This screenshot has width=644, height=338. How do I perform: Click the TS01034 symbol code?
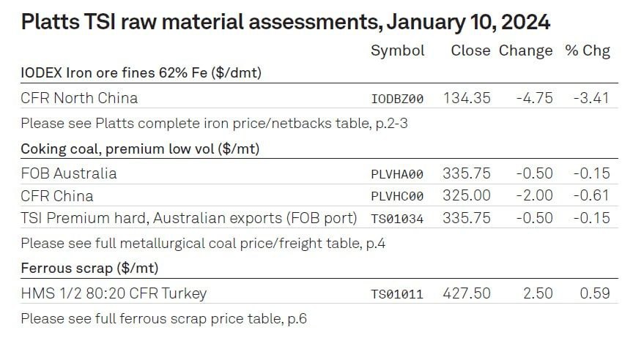click(397, 219)
